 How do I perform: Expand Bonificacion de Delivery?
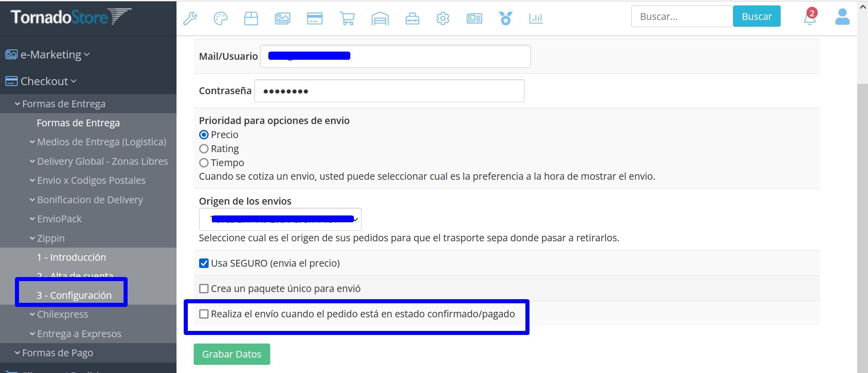(86, 200)
